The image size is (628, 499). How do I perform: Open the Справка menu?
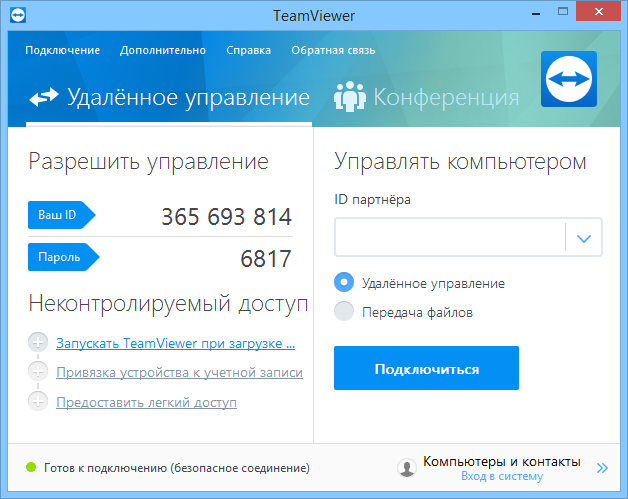pos(248,50)
